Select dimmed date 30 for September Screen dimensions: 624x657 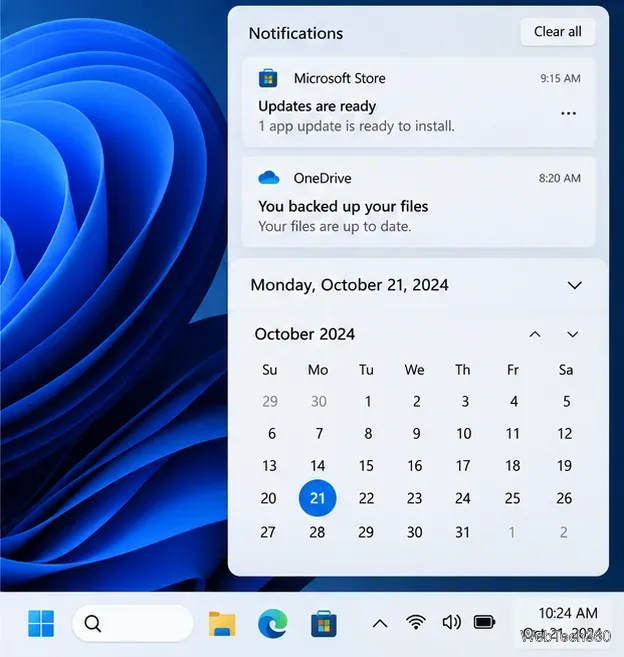pyautogui.click(x=319, y=401)
